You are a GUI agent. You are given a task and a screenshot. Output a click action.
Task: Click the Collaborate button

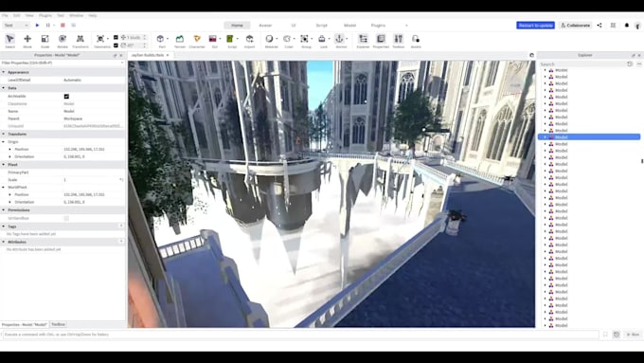tap(575, 25)
